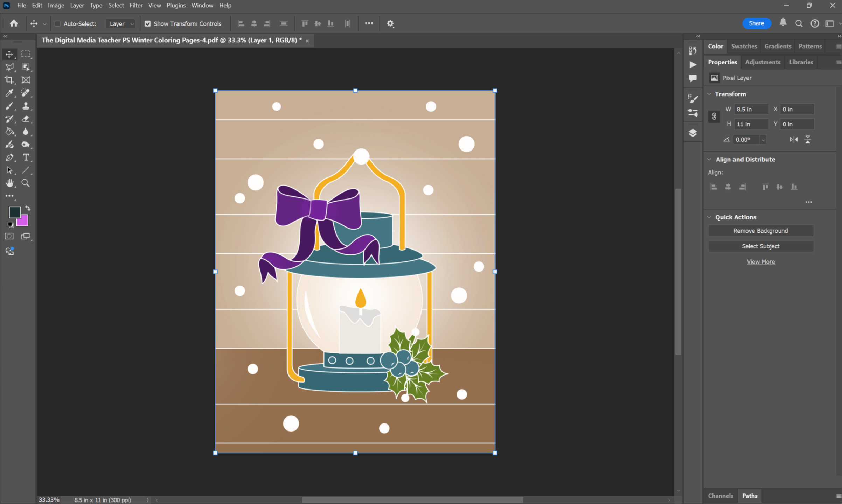The height and width of the screenshot is (504, 842).
Task: Select the Horizontal Type tool
Action: click(26, 157)
